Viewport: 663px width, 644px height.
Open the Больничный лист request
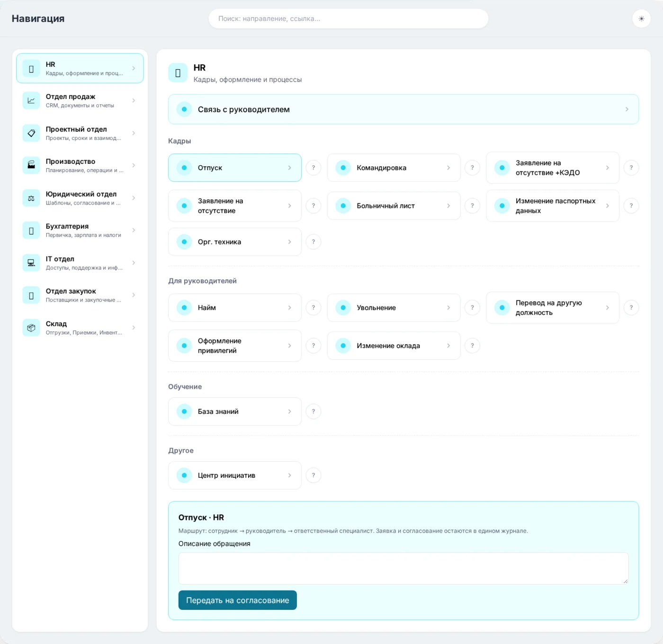click(x=394, y=206)
